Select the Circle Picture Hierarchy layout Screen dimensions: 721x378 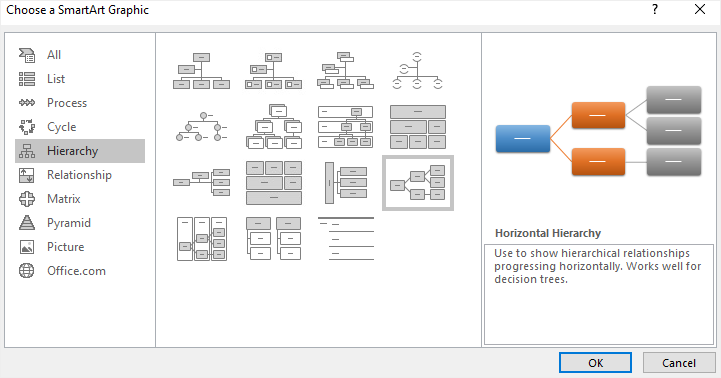click(201, 126)
